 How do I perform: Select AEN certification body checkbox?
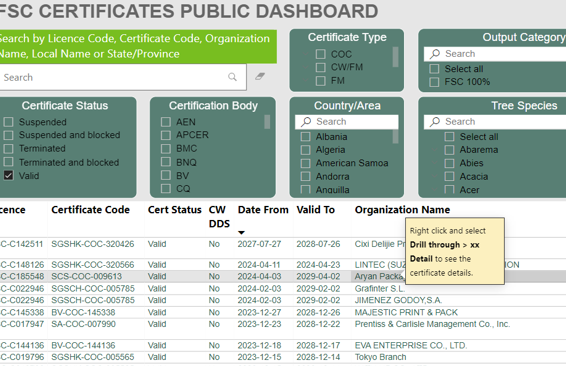(166, 122)
